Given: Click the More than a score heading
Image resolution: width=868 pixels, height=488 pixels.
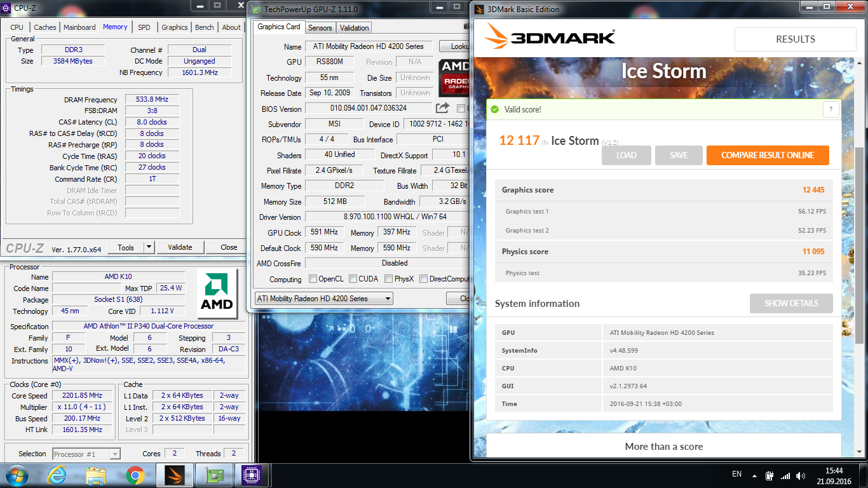Looking at the screenshot, I should coord(664,447).
